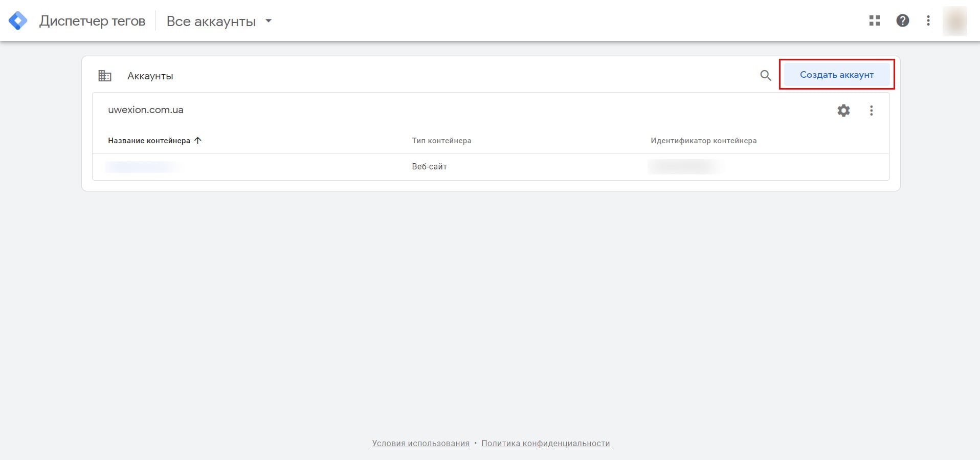
Task: Open the uwexion.com.ua account name
Action: [146, 109]
